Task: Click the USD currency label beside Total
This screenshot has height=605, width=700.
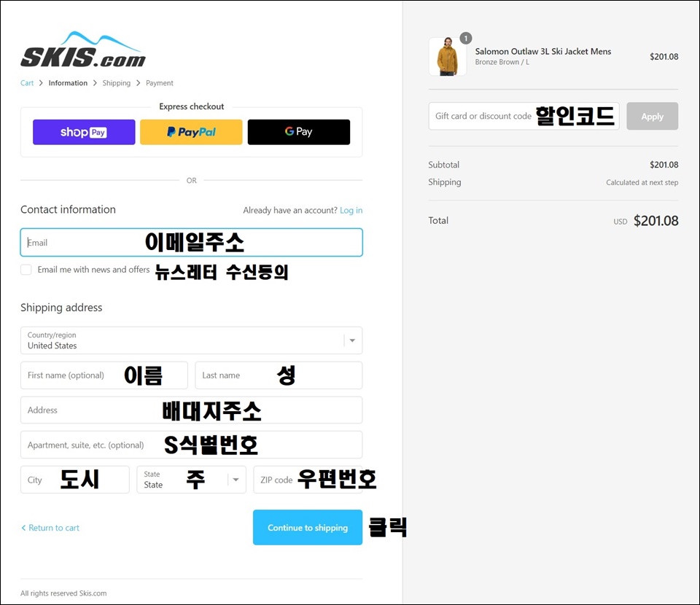Action: (x=620, y=222)
